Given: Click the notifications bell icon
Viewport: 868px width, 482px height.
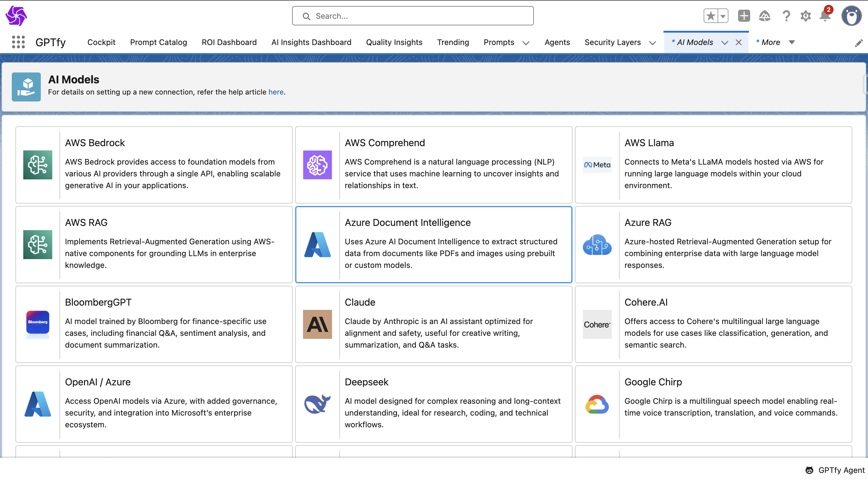Looking at the screenshot, I should click(x=824, y=16).
